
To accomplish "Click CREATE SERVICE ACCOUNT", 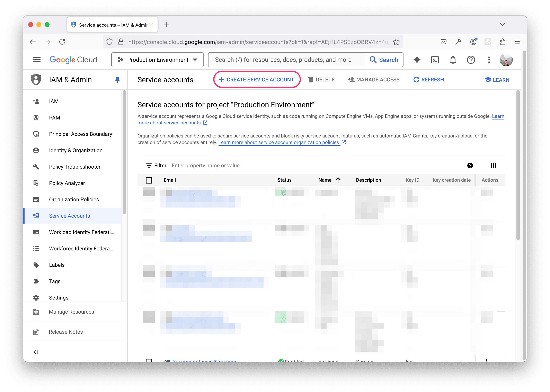I will (x=257, y=79).
